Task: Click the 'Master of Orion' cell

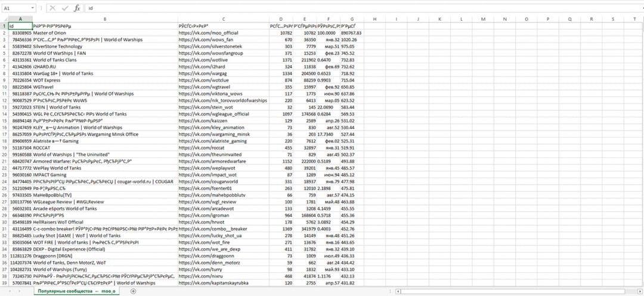Action: (105, 33)
